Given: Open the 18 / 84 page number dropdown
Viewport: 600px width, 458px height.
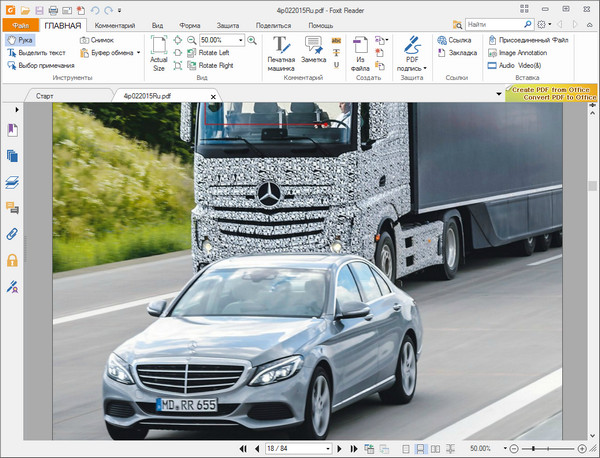Looking at the screenshot, I should point(328,448).
